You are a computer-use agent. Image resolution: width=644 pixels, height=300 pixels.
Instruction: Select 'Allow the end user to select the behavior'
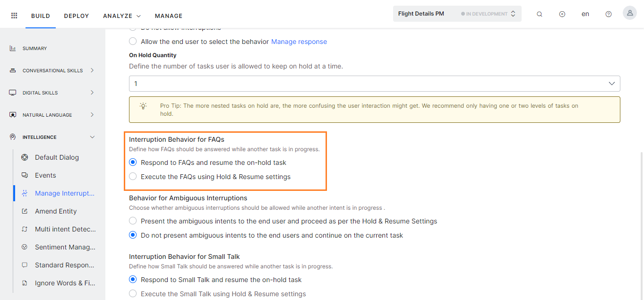click(133, 42)
